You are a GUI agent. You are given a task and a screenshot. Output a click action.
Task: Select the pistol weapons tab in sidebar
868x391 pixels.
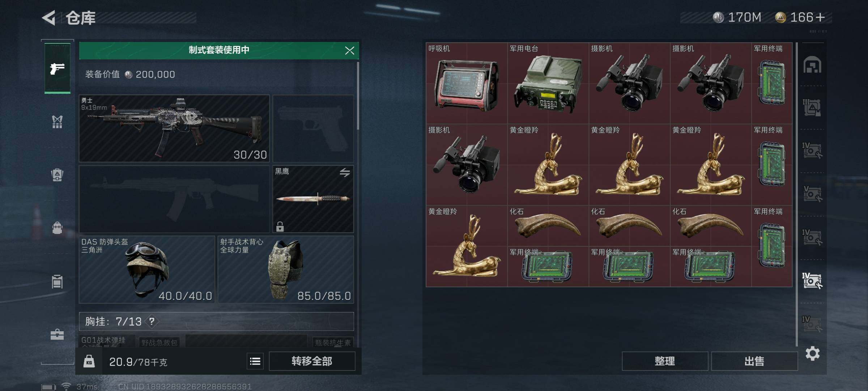pyautogui.click(x=57, y=68)
